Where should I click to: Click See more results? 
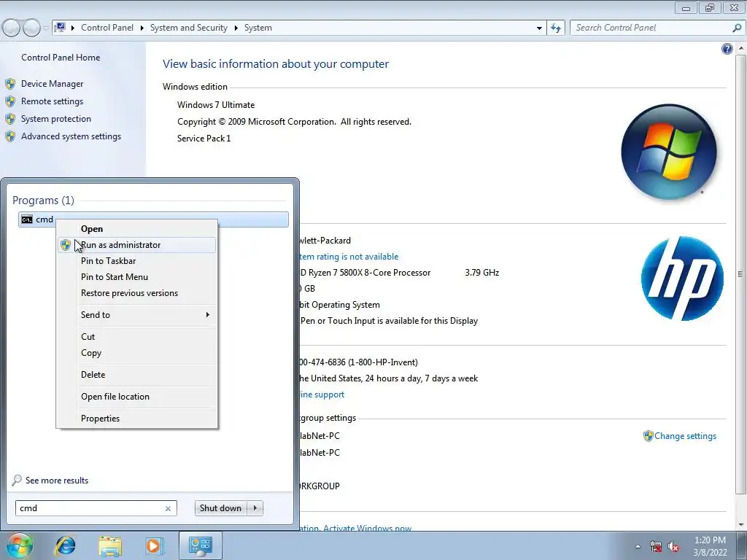[57, 481]
